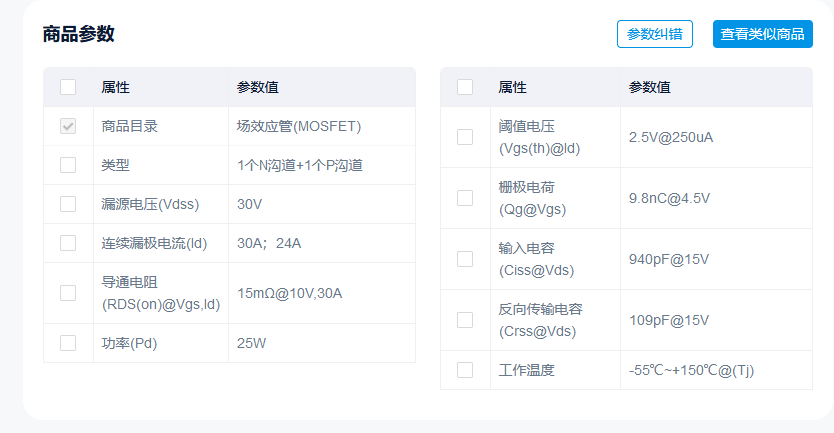This screenshot has width=834, height=433.
Task: Check the 输入电容 Ciss checkbox
Action: [x=465, y=259]
